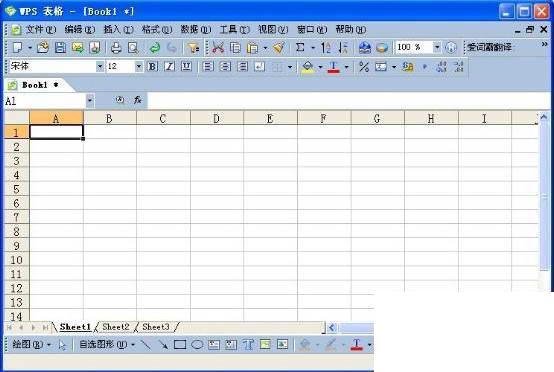This screenshot has width=554, height=372.
Task: Open the 绘图 (Draw) menu button
Action: (31, 344)
